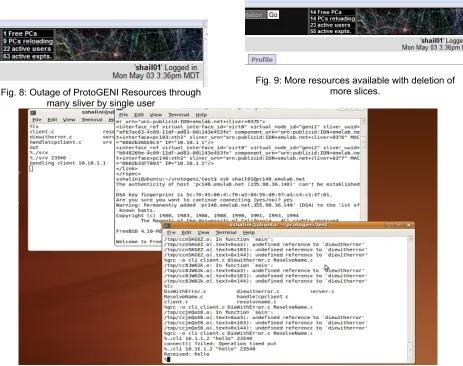Screen dimensions: 463x366
Task: Click "'shail01' Logged in." text in Fig. 8
Action: pos(167,68)
